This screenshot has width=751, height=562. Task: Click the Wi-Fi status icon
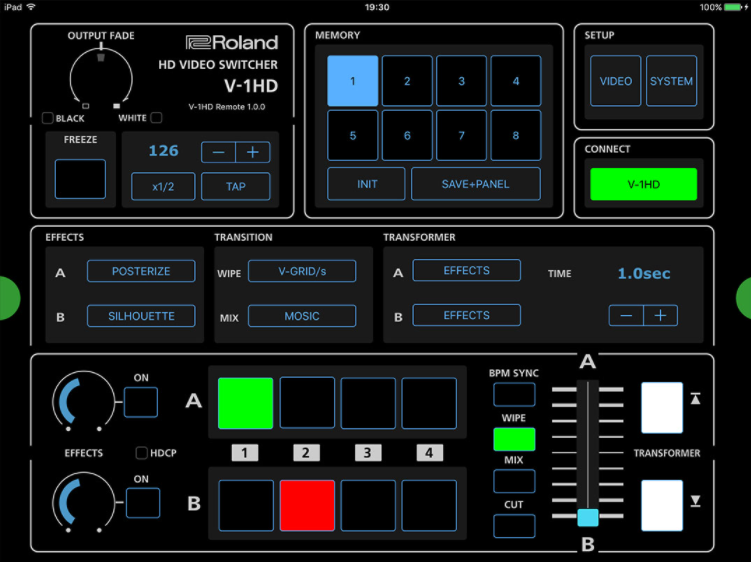tap(31, 7)
